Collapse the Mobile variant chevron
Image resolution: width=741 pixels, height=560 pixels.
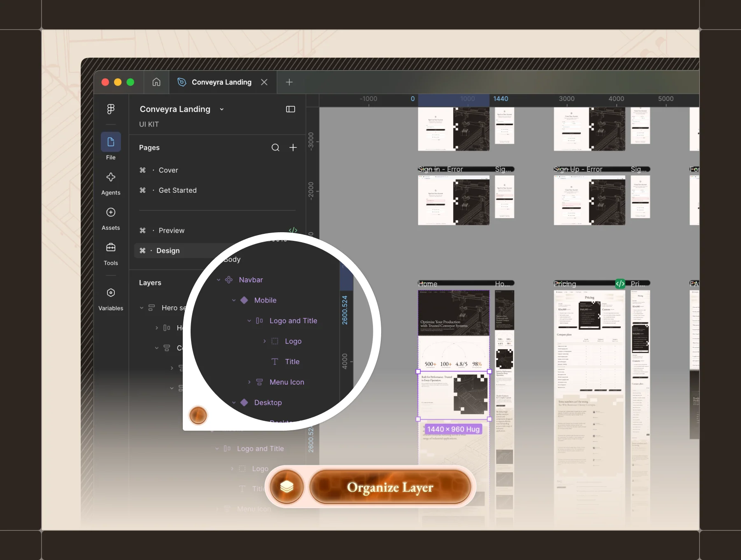[x=234, y=300]
